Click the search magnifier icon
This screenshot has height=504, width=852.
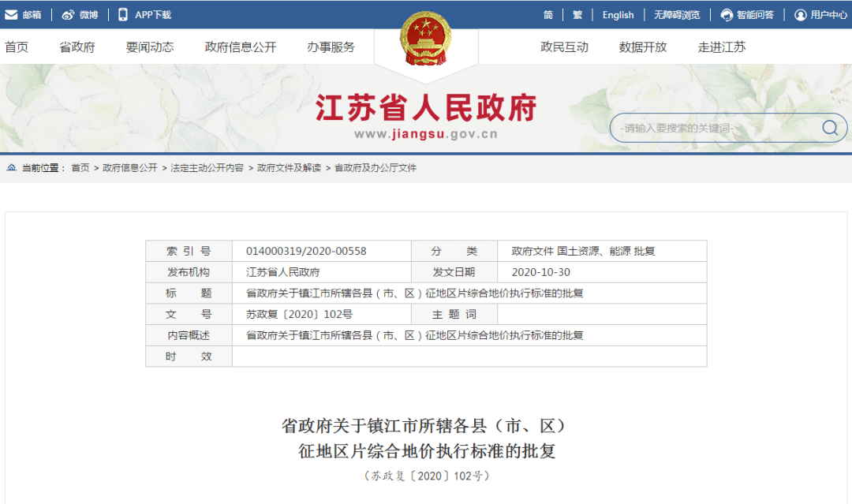(829, 127)
